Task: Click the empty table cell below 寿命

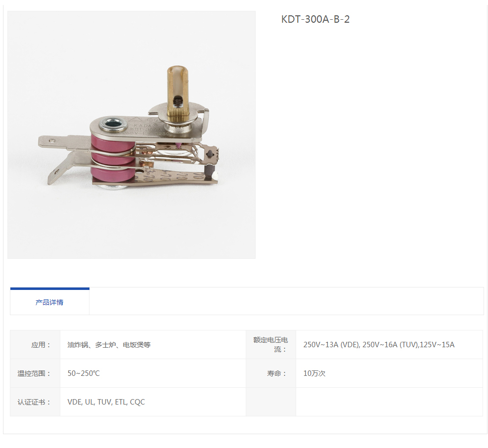Action: point(271,402)
